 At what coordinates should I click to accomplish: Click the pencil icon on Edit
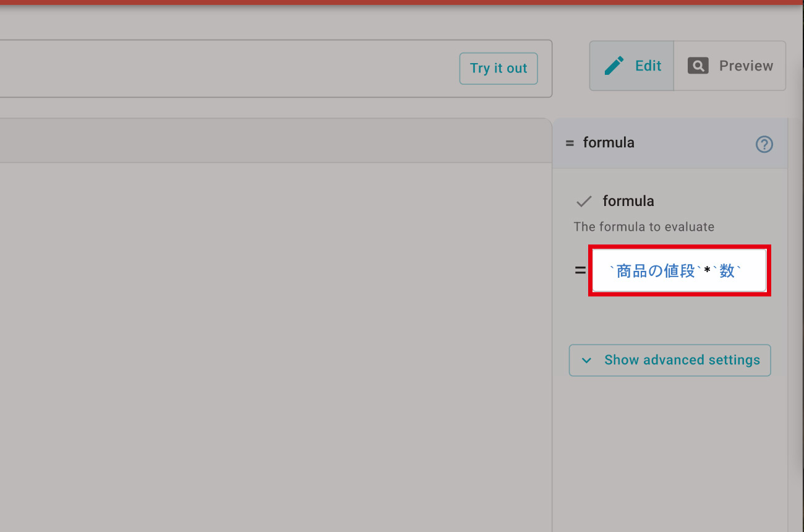[614, 66]
